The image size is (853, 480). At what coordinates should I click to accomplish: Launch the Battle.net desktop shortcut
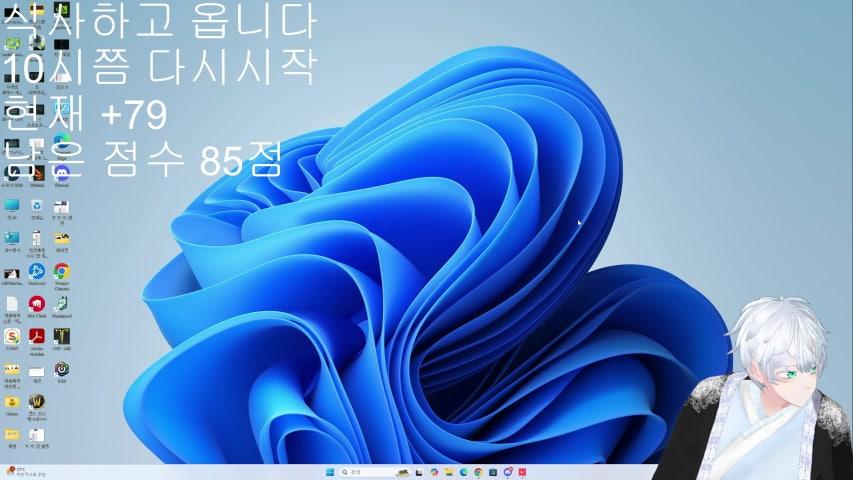click(x=36, y=271)
